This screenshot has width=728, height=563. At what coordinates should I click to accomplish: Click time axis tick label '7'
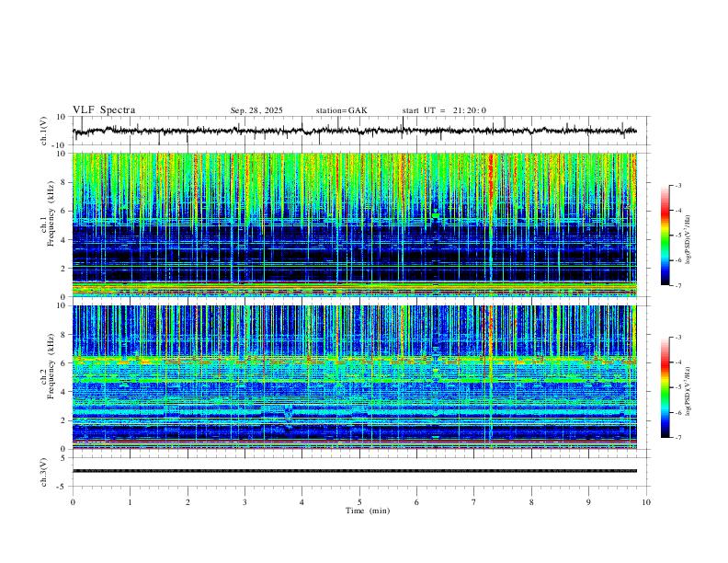click(x=474, y=502)
